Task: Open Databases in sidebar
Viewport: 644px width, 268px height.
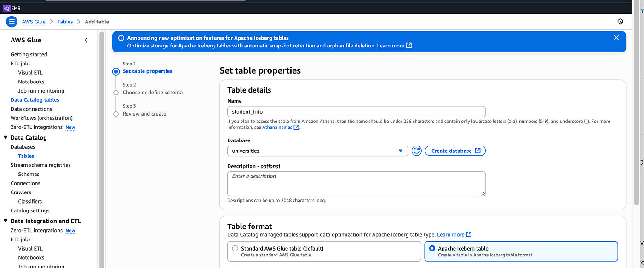Action: coord(23,147)
